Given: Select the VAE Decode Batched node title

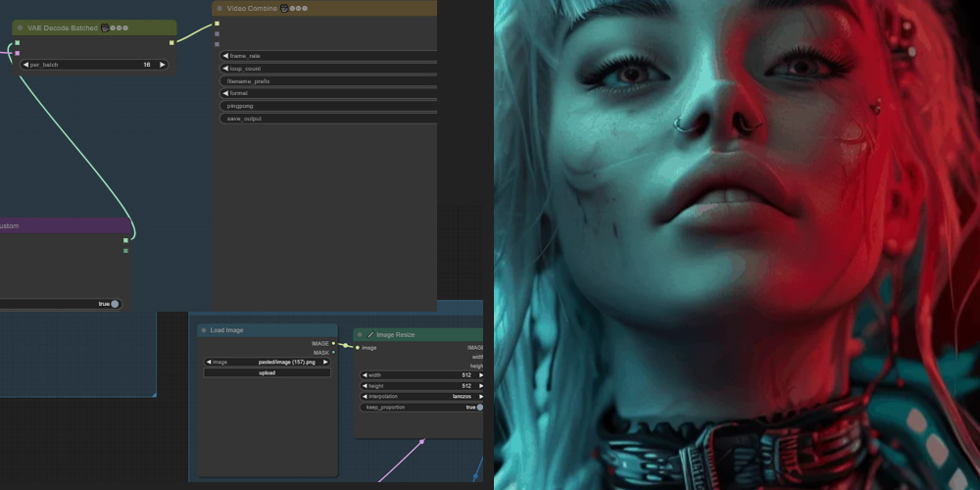Looking at the screenshot, I should click(x=63, y=28).
